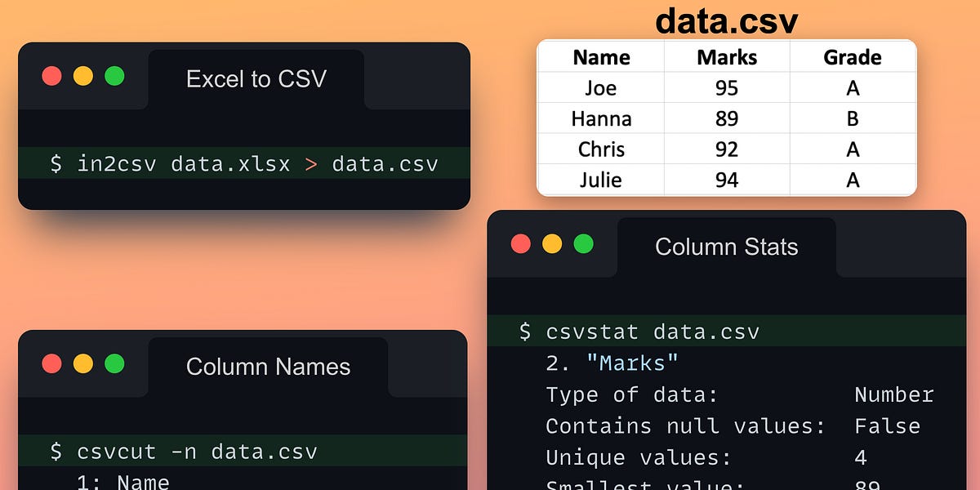The height and width of the screenshot is (490, 980).
Task: Click the Column Names title bar
Action: click(268, 367)
